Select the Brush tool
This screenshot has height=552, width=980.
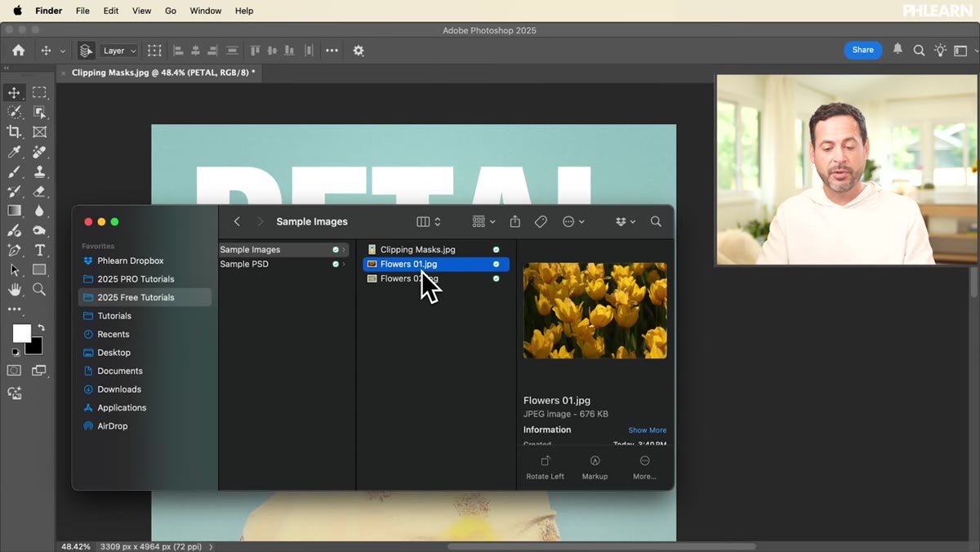(14, 171)
